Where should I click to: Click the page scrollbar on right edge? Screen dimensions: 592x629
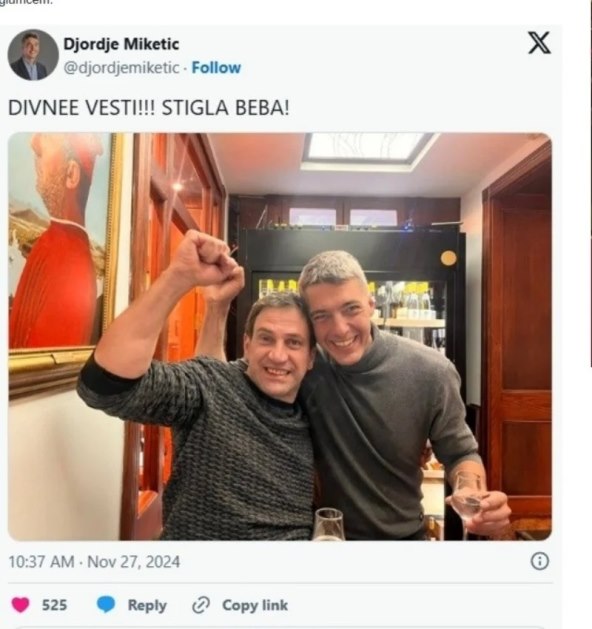coord(591,183)
